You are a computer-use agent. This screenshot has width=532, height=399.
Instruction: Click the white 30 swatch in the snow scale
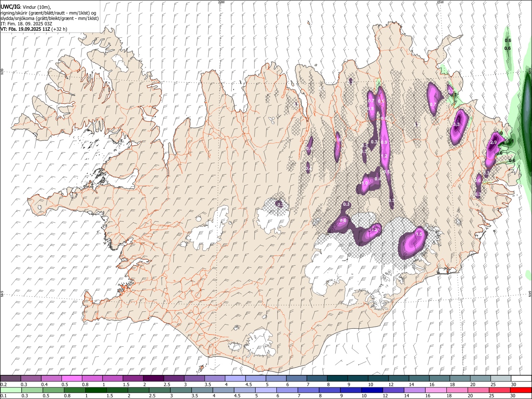pyautogui.click(x=521, y=379)
